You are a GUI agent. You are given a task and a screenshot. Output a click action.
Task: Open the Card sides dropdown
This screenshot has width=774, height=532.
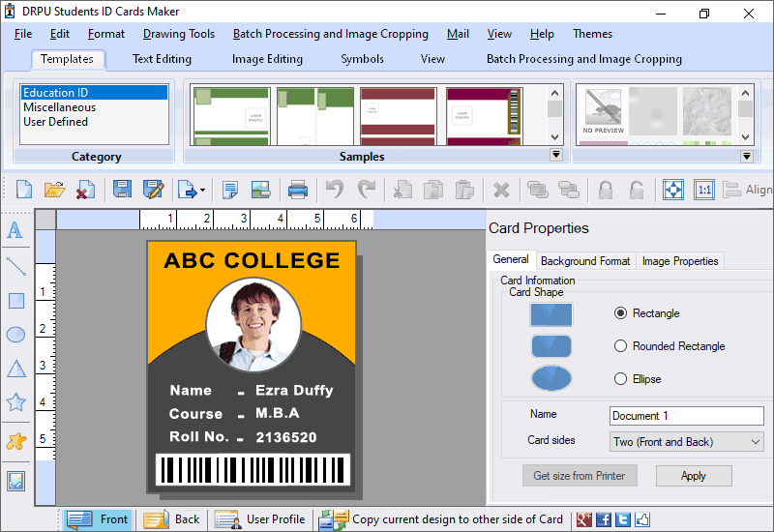[x=687, y=442]
